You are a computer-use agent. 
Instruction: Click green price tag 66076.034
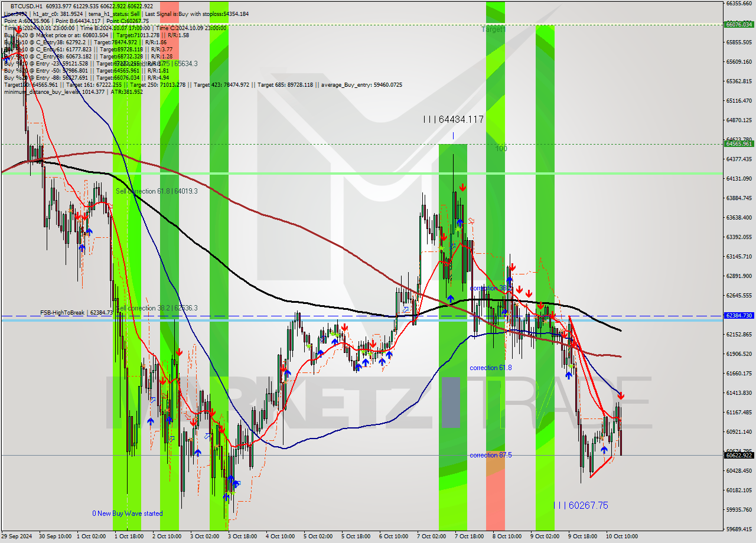coord(739,24)
